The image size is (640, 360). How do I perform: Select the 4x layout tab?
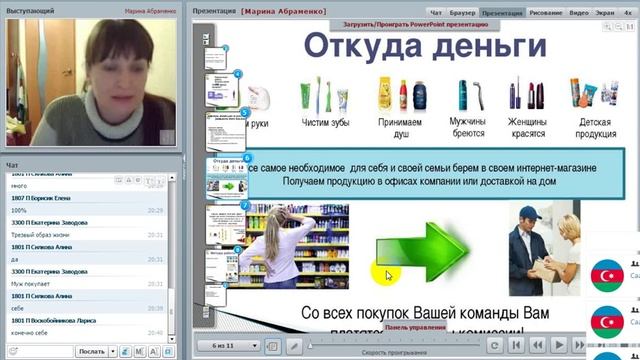tap(628, 13)
